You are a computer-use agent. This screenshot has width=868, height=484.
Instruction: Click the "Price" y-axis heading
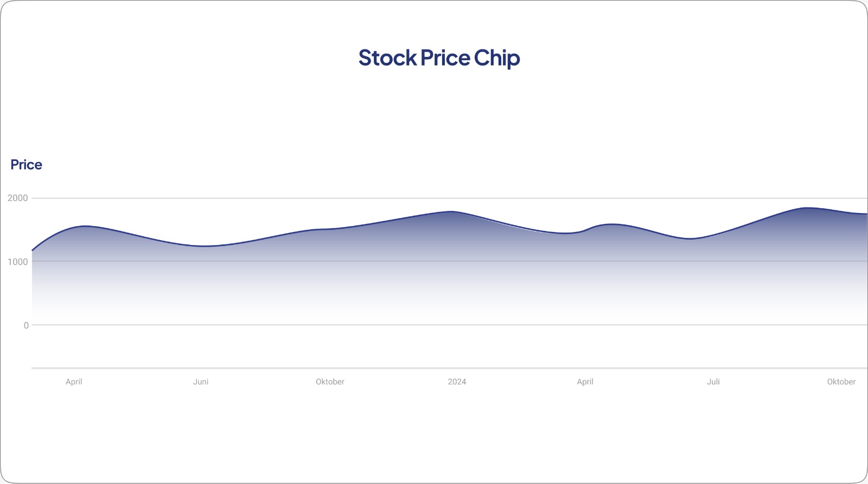click(26, 165)
